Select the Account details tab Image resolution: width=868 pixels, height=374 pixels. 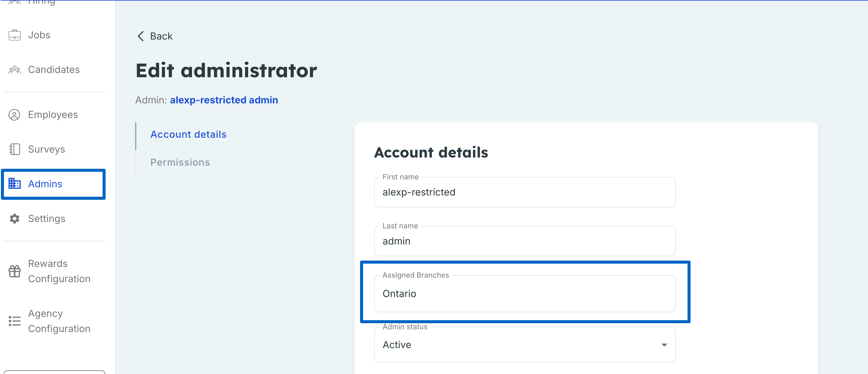(188, 134)
